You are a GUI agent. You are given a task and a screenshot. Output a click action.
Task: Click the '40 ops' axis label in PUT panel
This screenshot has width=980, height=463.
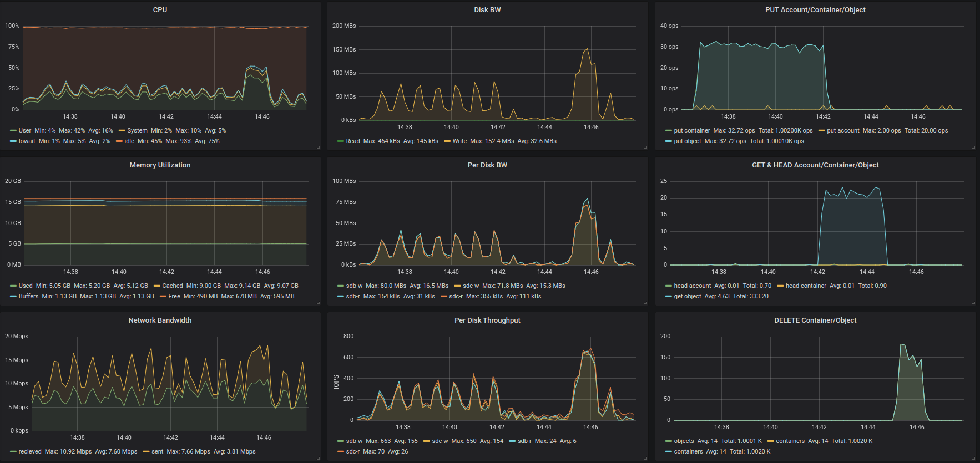click(669, 26)
